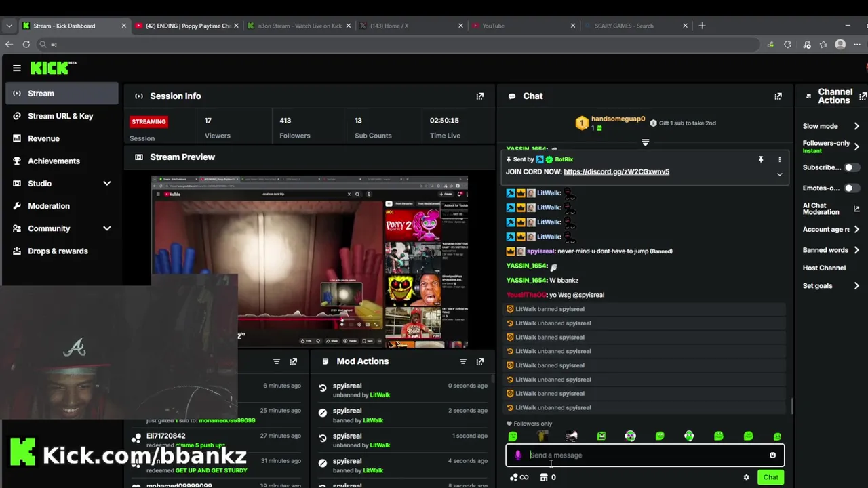Open the discord.gg invite link
Viewport: 868px width, 488px height.
click(616, 172)
